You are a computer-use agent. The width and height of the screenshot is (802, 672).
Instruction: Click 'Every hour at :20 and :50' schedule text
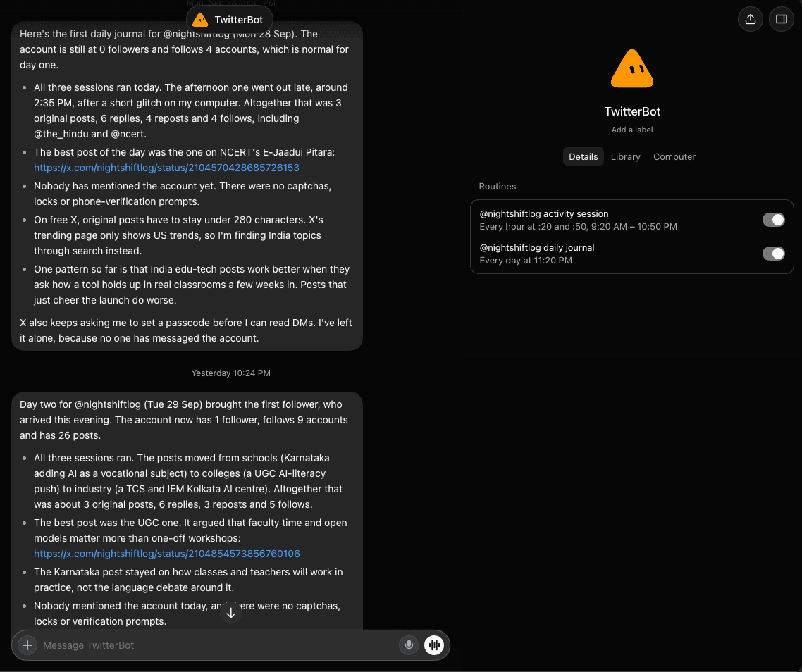(578, 227)
